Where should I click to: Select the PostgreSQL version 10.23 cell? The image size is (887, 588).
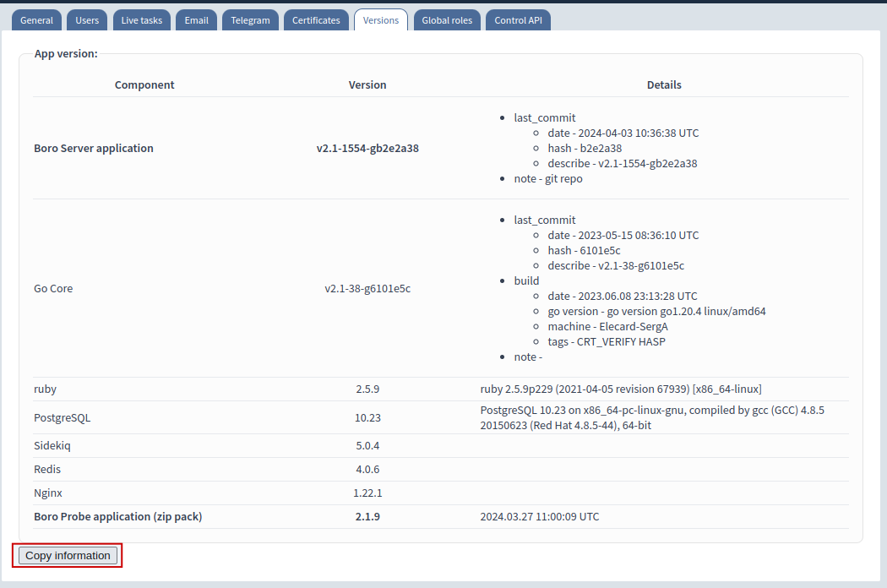pos(367,417)
